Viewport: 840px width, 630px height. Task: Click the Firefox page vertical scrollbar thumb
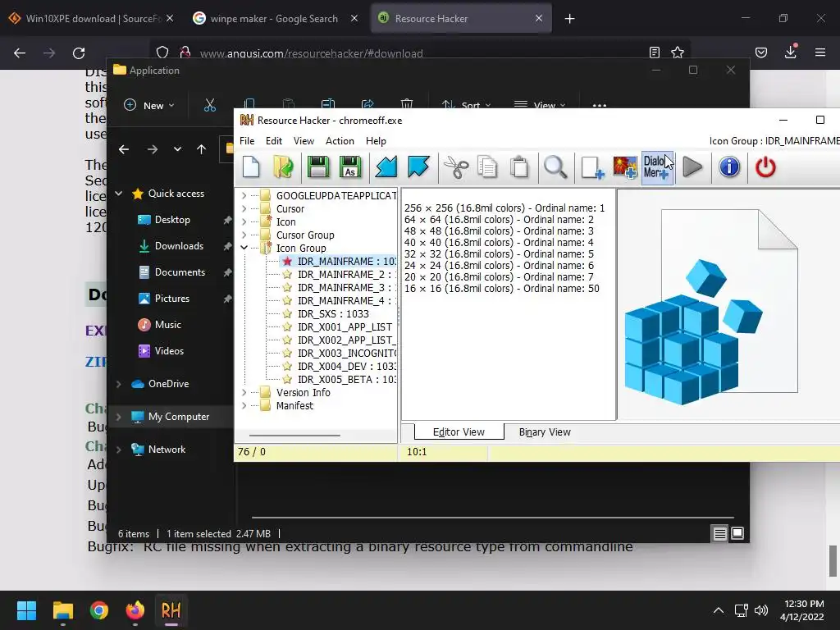pyautogui.click(x=832, y=561)
